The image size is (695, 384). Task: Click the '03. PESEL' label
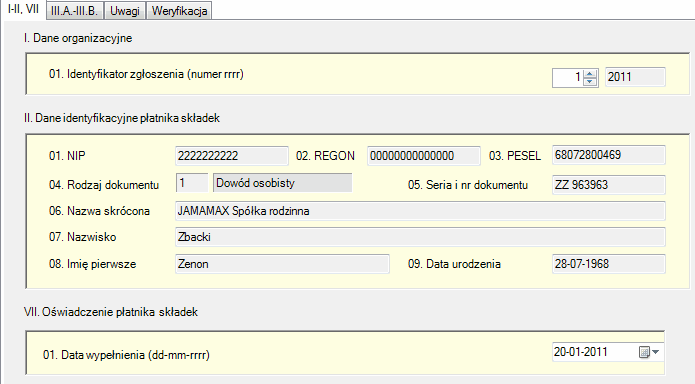coord(515,156)
